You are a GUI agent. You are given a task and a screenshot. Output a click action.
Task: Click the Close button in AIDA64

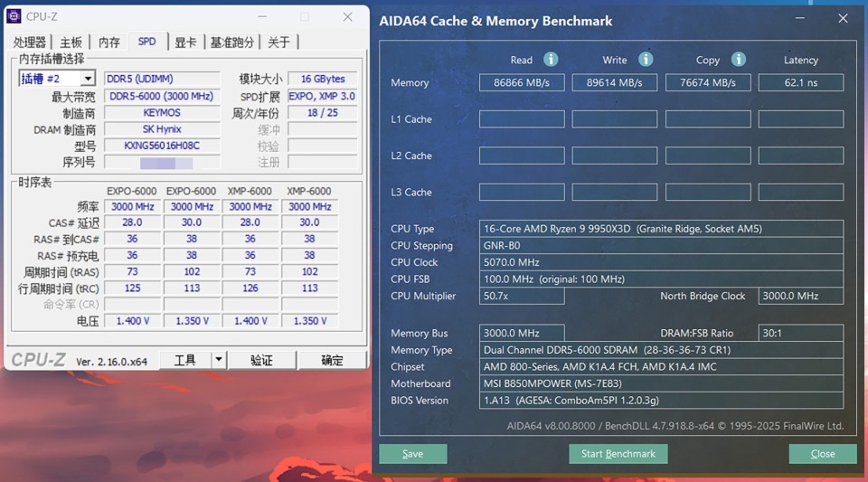[823, 454]
